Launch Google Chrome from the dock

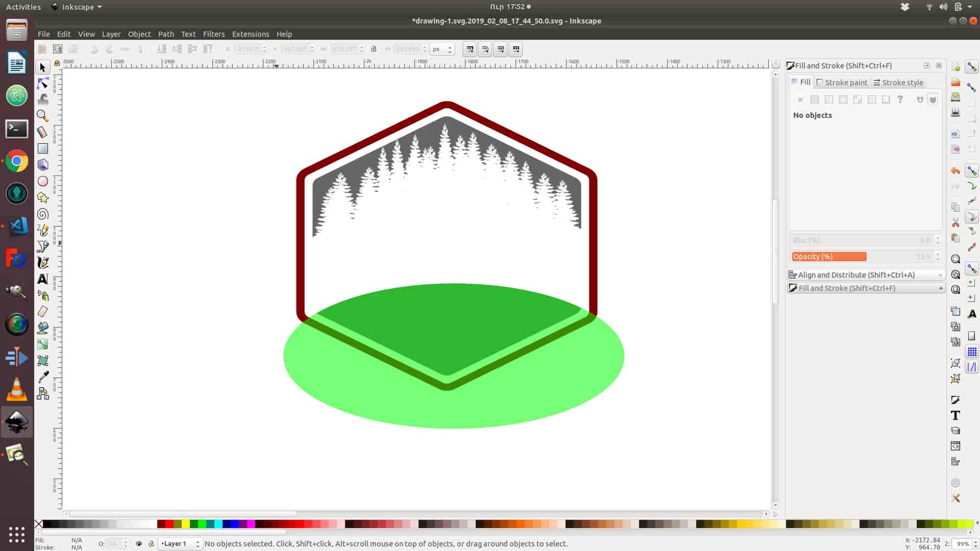click(17, 162)
